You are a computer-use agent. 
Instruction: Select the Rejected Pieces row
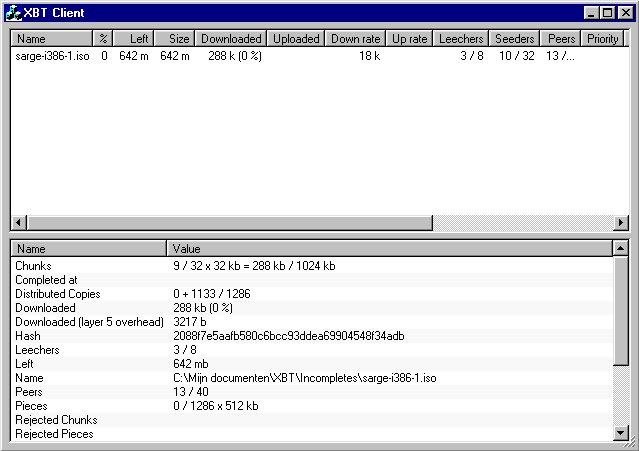(312, 434)
